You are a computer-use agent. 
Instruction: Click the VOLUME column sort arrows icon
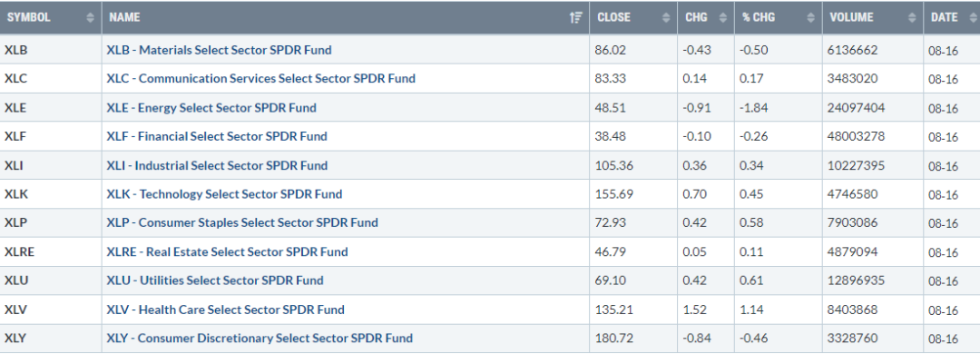click(912, 17)
